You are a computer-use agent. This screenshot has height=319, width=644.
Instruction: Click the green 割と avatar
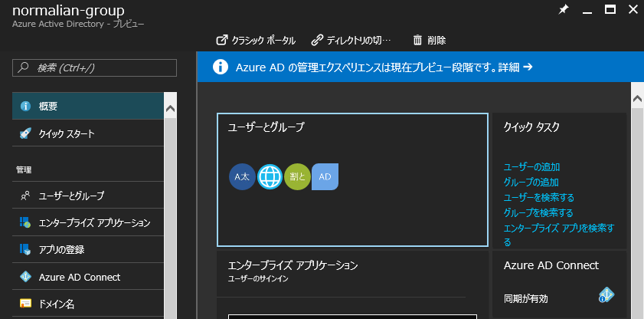tap(297, 177)
